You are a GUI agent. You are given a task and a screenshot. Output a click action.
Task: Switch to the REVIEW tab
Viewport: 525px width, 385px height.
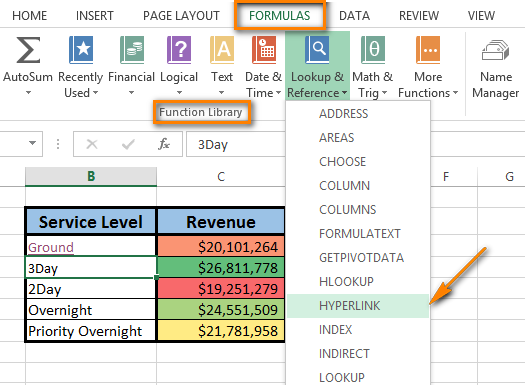pos(419,16)
